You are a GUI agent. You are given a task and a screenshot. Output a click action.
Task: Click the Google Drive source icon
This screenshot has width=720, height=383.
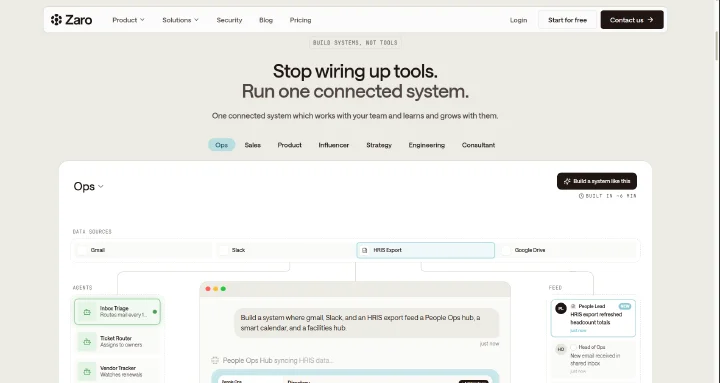(x=506, y=250)
